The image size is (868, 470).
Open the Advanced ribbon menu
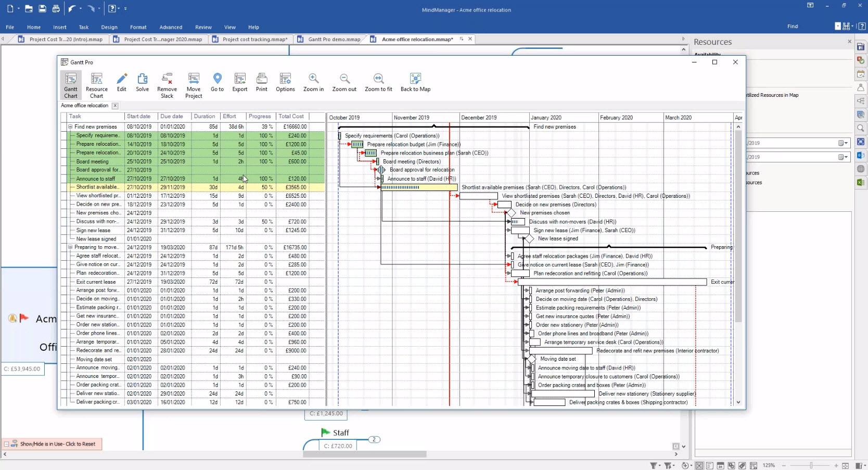[170, 27]
